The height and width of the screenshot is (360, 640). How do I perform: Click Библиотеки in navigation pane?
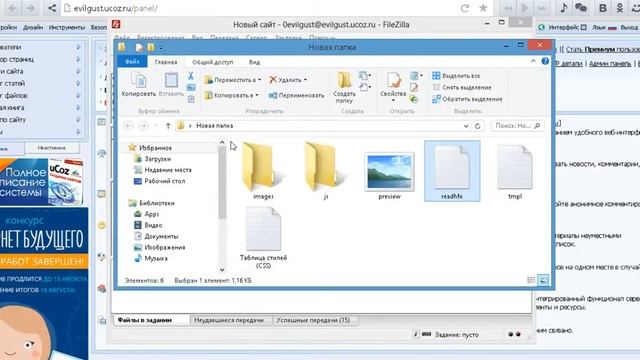[x=151, y=203]
